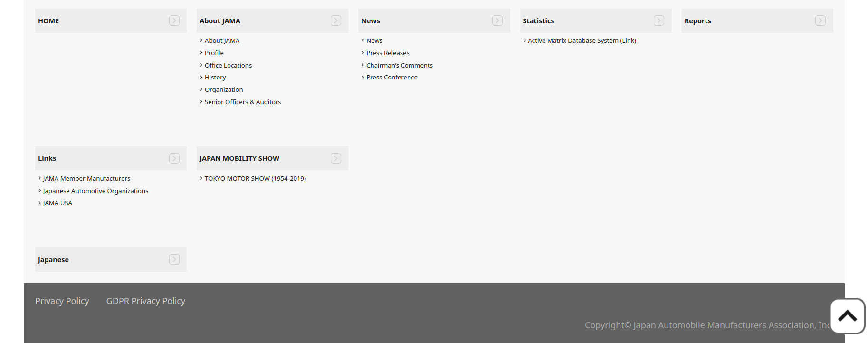Open the Press Releases link
The height and width of the screenshot is (343, 868).
click(388, 53)
